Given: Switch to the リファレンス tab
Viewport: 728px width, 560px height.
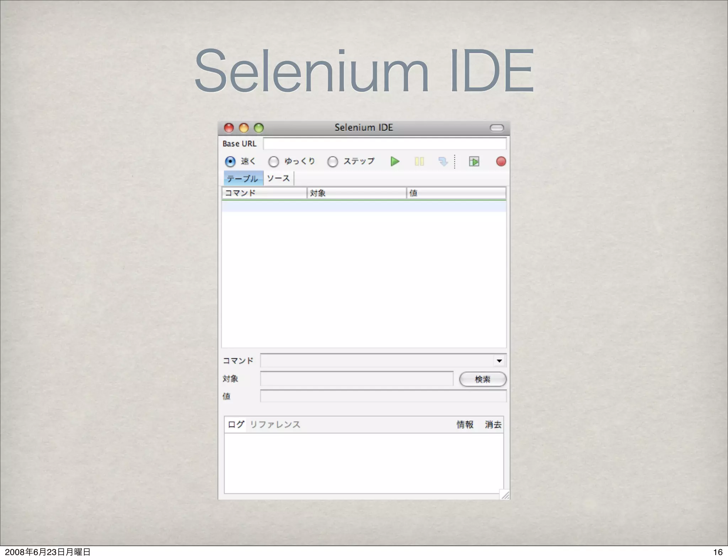Looking at the screenshot, I should point(275,424).
